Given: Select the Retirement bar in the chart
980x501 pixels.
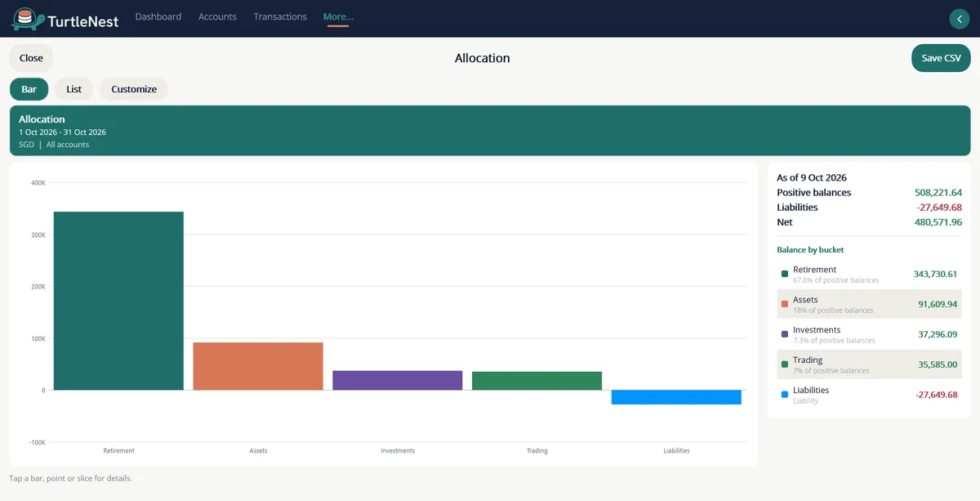Looking at the screenshot, I should pos(118,301).
